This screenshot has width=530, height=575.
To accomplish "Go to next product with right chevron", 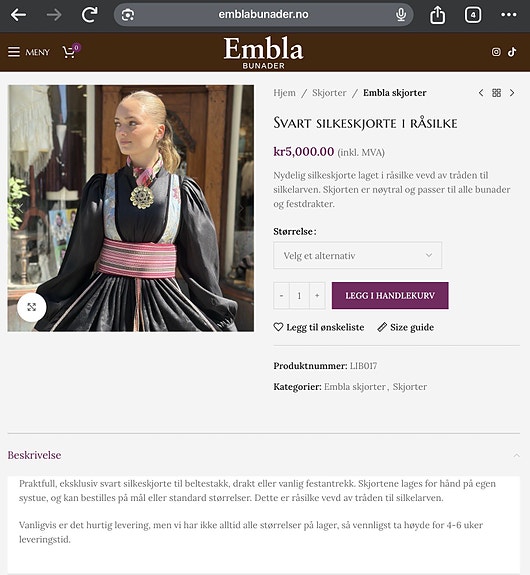I will 512,93.
